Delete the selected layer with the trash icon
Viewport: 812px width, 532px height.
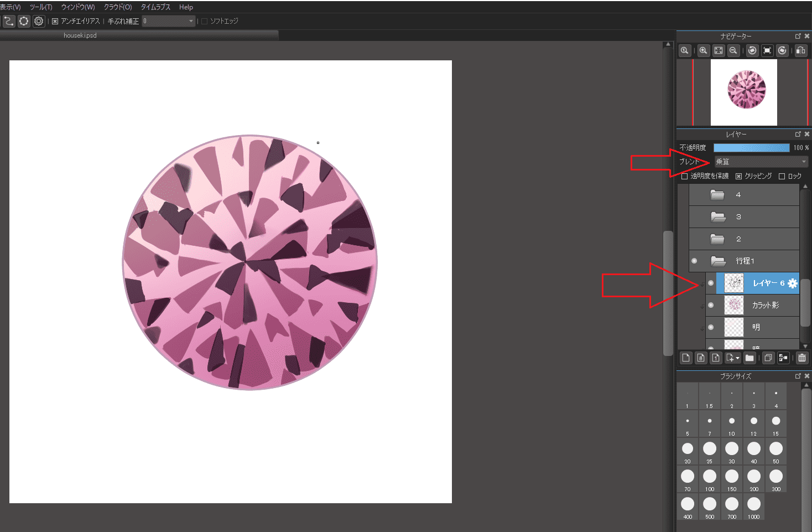coord(802,358)
